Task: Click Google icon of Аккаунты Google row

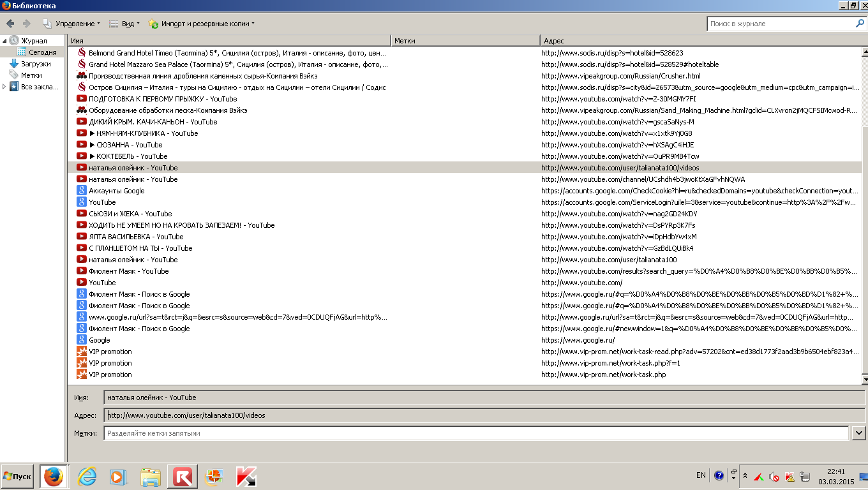Action: pos(82,191)
